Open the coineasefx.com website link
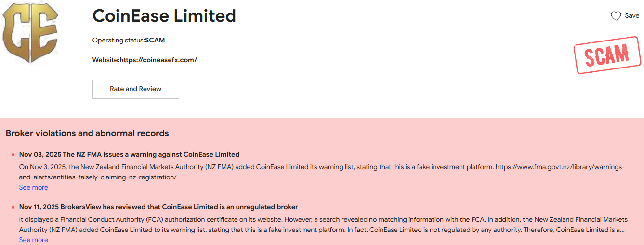This screenshot has height=245, width=644. point(158,60)
